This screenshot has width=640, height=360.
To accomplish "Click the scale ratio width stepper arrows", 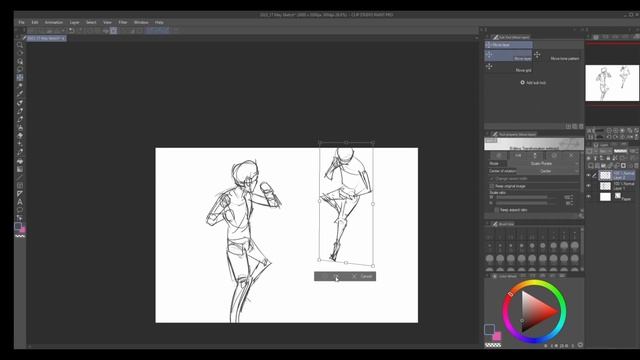I will click(571, 197).
